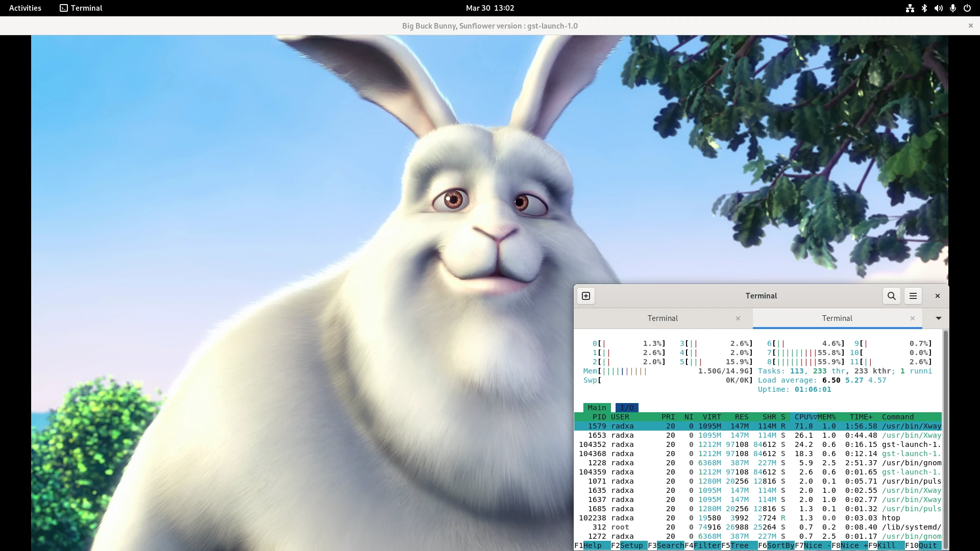980x551 pixels.
Task: Click the Mem usage meter bar
Action: [668, 371]
